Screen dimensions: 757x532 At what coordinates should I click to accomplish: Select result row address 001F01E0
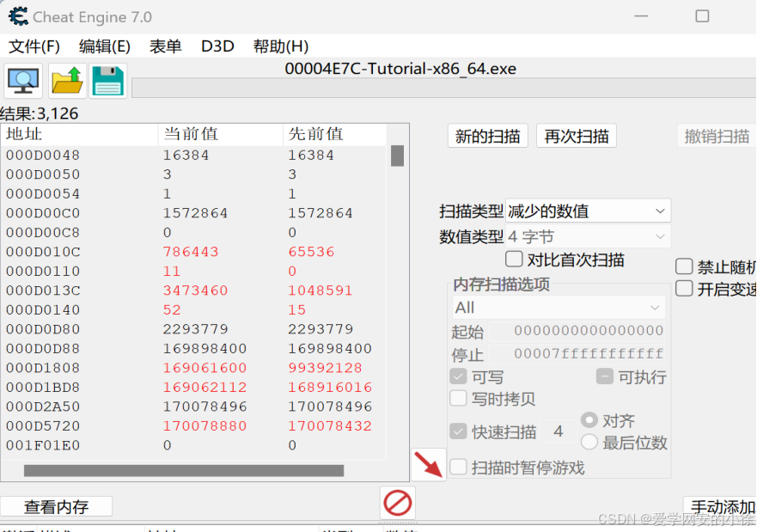[x=193, y=445]
